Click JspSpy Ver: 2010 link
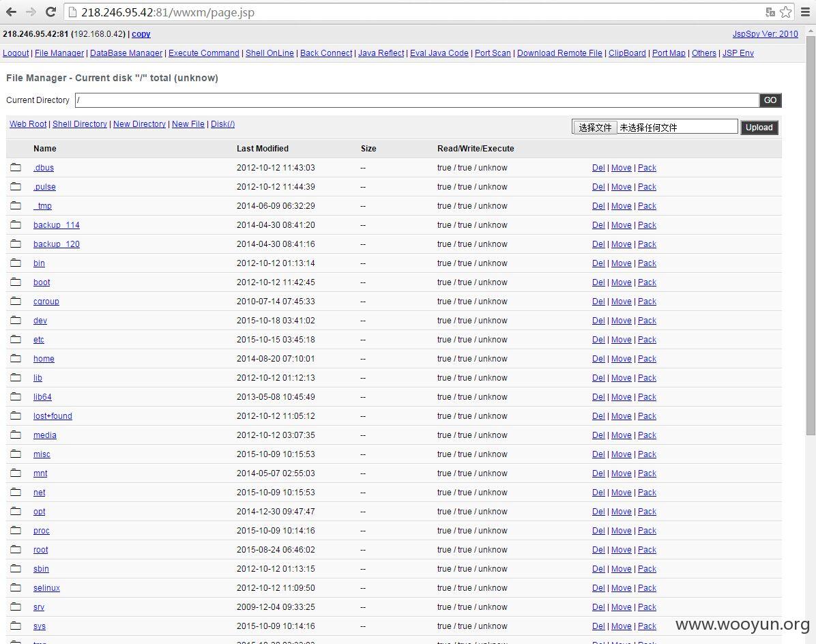Image resolution: width=816 pixels, height=644 pixels. (765, 34)
